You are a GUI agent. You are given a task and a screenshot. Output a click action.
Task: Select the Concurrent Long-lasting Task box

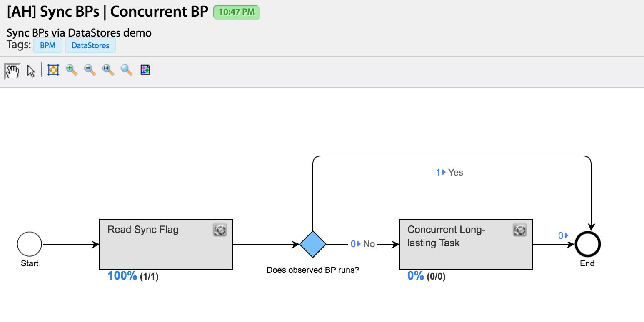tap(466, 244)
